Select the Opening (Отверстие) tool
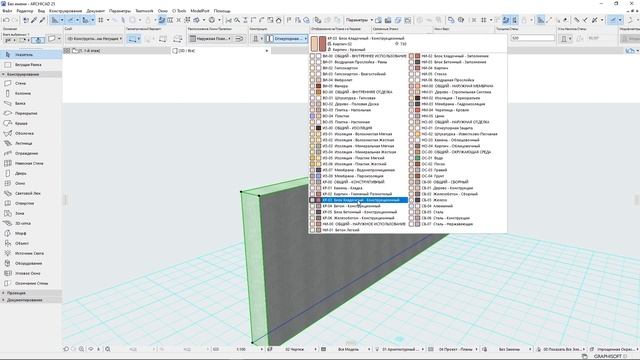Image resolution: width=640 pixels, height=360 pixels. (31, 203)
